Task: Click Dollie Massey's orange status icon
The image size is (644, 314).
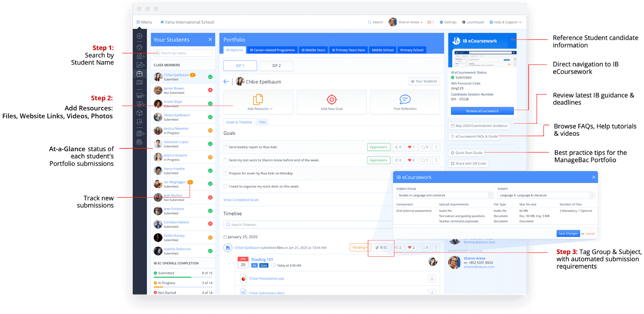Action: 210,238
